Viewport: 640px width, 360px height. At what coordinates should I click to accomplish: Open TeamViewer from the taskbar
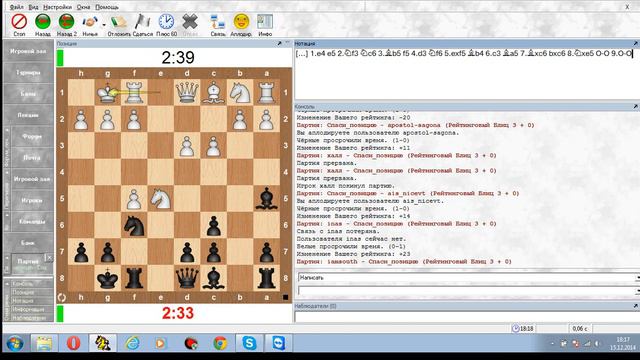279,343
